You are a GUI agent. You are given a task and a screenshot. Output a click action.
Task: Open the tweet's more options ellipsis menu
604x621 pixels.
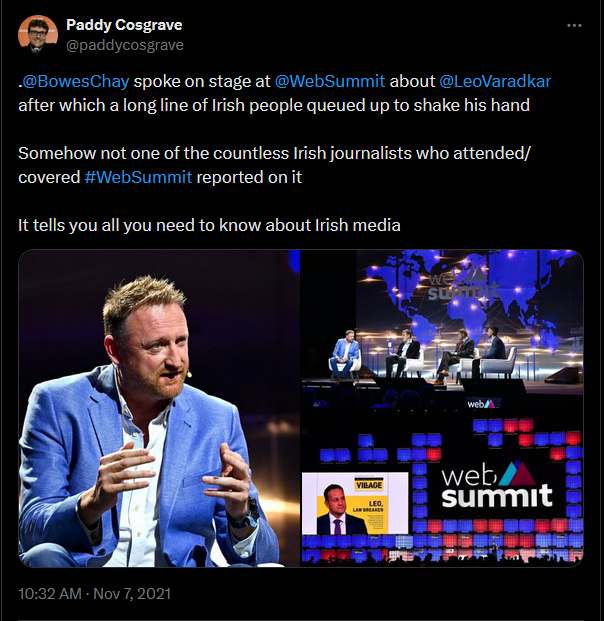point(574,25)
